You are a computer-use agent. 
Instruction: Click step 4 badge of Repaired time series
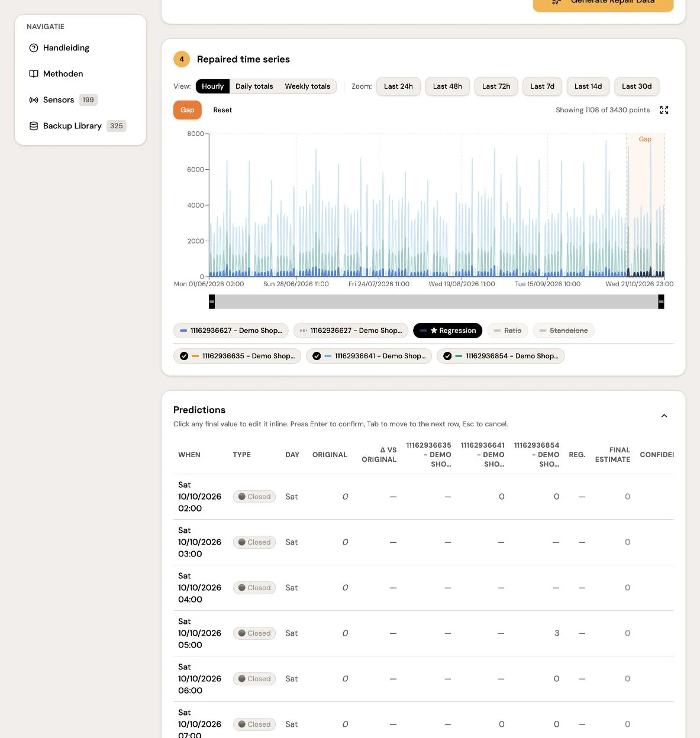tap(182, 59)
